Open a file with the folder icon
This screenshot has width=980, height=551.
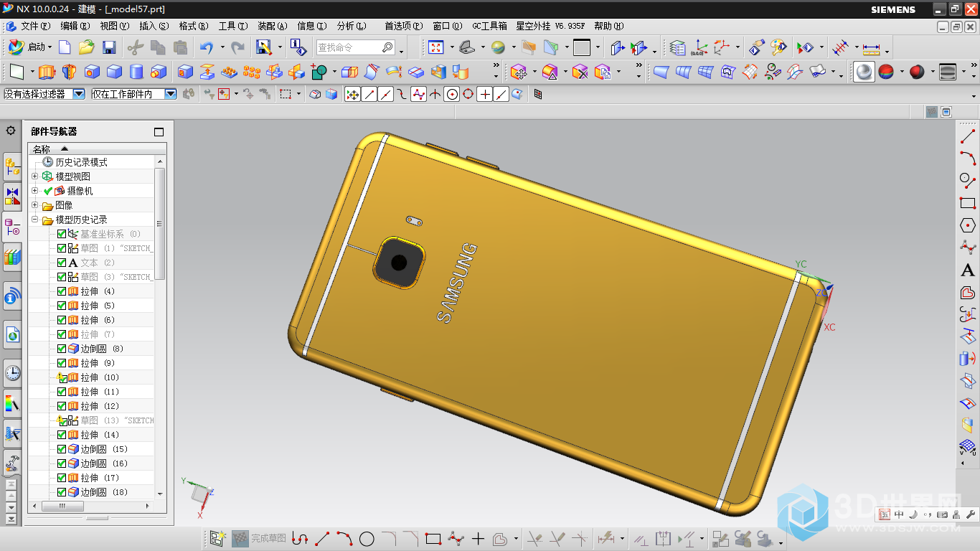point(87,47)
